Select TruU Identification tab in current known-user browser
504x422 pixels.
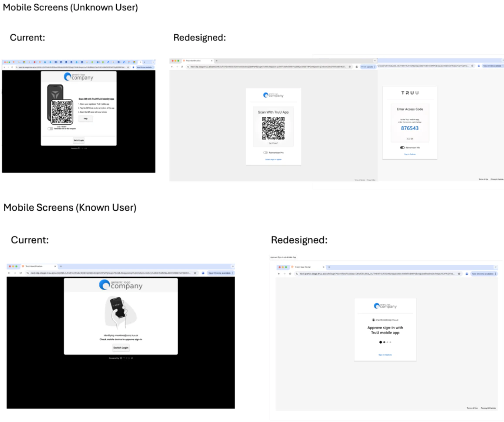tap(38, 266)
